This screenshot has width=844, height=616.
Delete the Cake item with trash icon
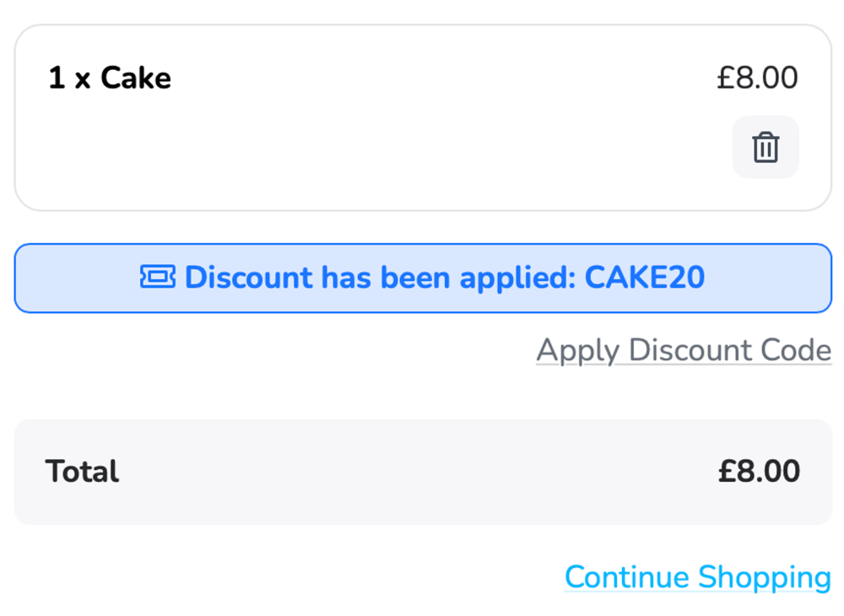(766, 147)
